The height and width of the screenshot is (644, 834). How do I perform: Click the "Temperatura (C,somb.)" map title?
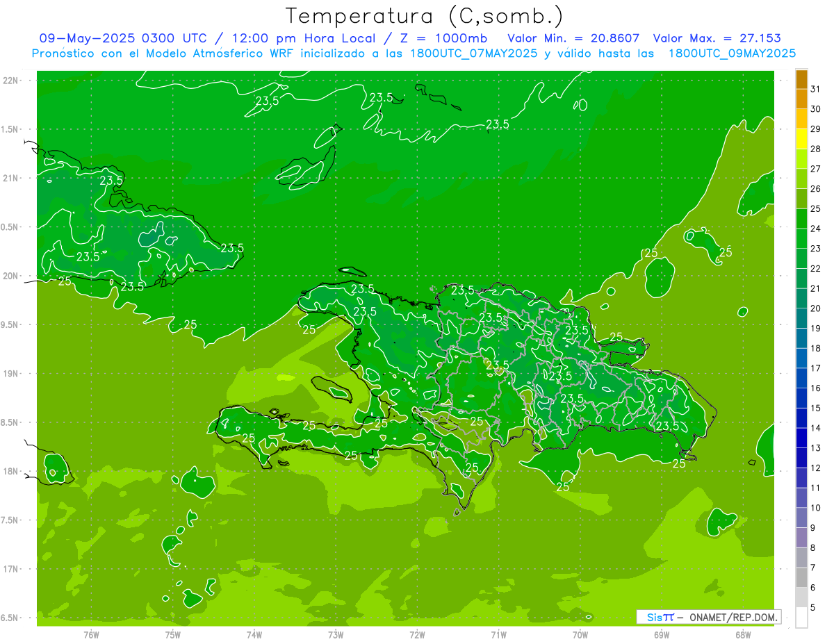(x=425, y=16)
